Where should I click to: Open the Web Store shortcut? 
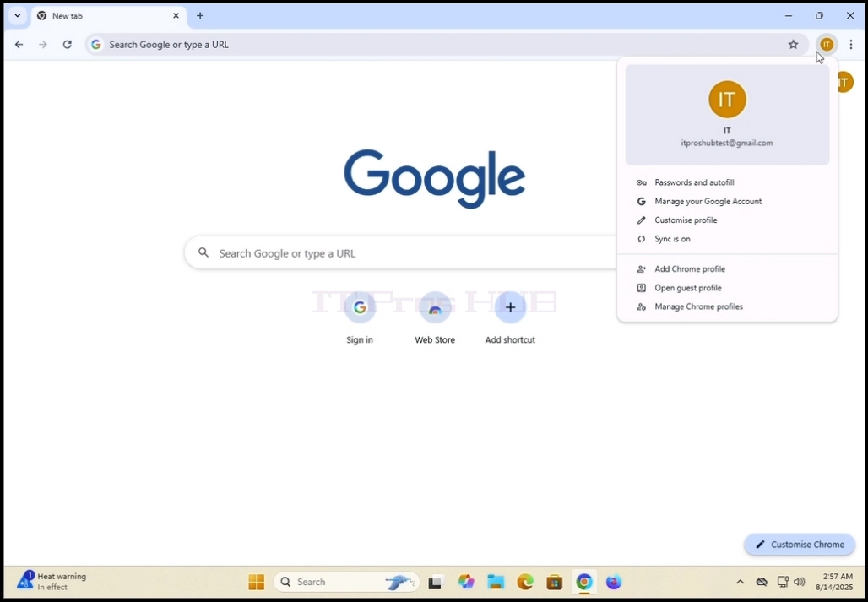[435, 318]
